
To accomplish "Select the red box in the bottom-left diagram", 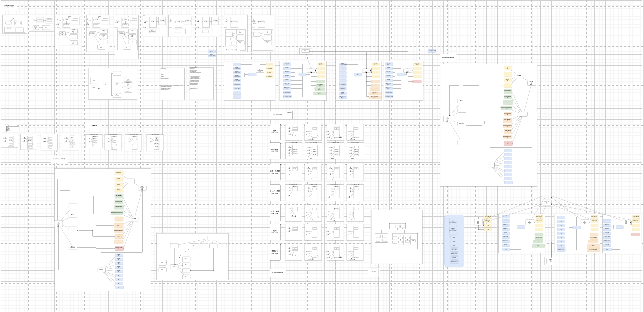I will [x=119, y=248].
